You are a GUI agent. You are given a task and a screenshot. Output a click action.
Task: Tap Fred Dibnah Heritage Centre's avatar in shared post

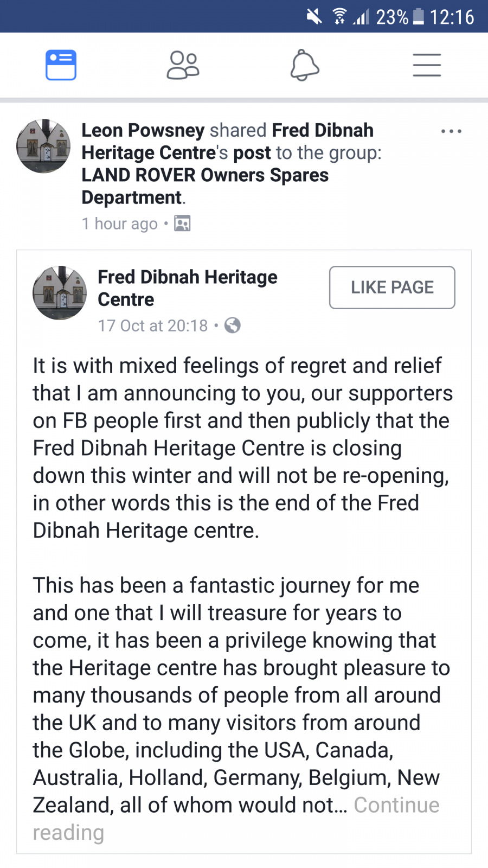click(x=60, y=293)
